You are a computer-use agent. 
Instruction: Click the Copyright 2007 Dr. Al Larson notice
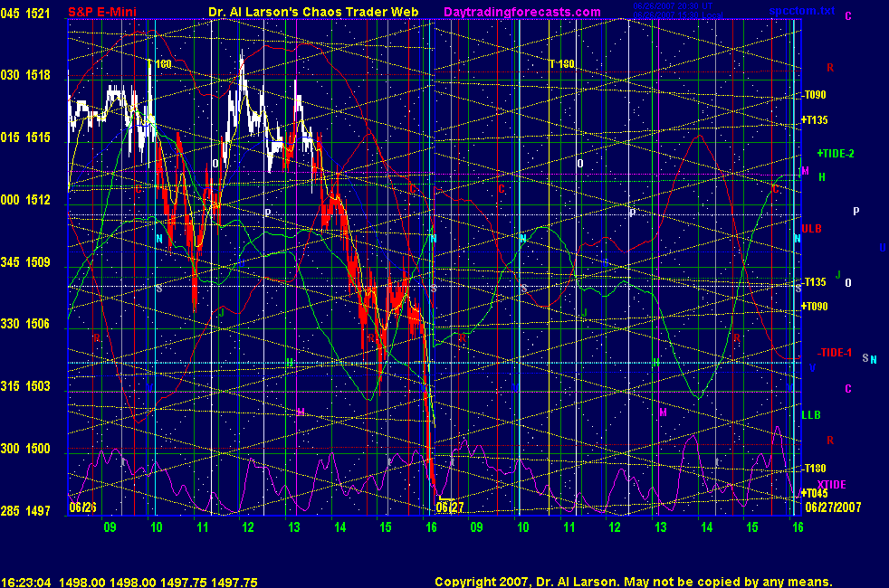[x=634, y=582]
